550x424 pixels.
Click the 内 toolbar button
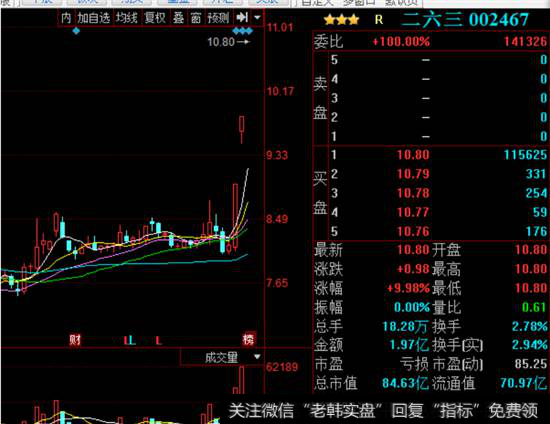(x=66, y=18)
